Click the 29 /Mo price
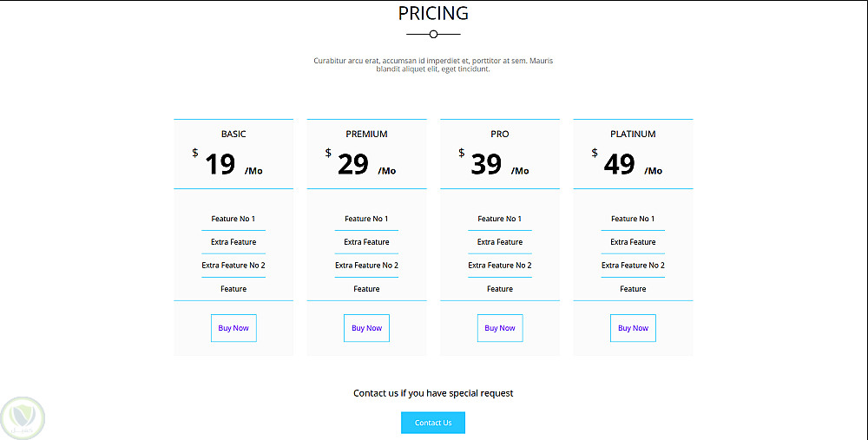The image size is (868, 440). click(360, 164)
